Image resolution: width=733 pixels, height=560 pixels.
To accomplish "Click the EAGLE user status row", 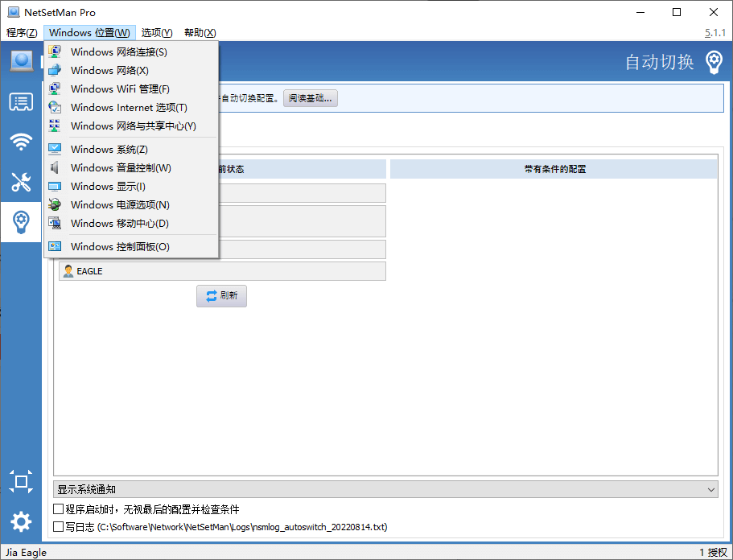I will click(x=222, y=271).
